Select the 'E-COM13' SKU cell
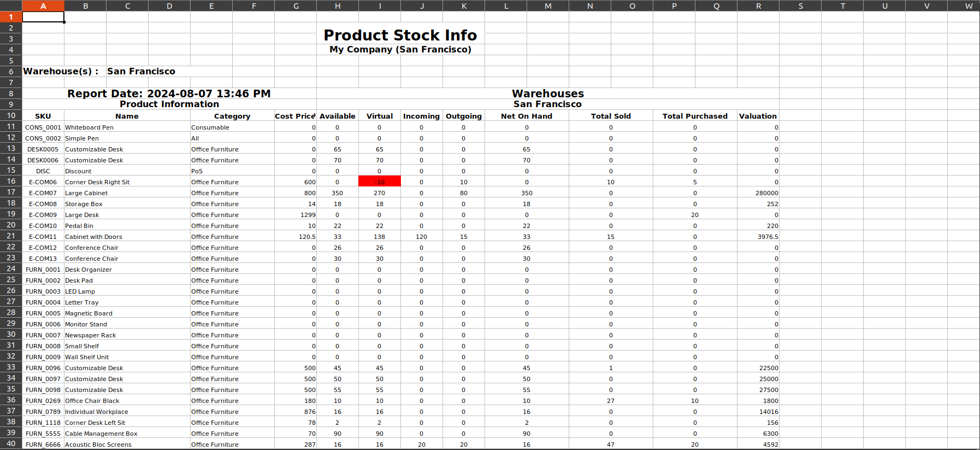The height and width of the screenshot is (450, 980). [x=43, y=258]
